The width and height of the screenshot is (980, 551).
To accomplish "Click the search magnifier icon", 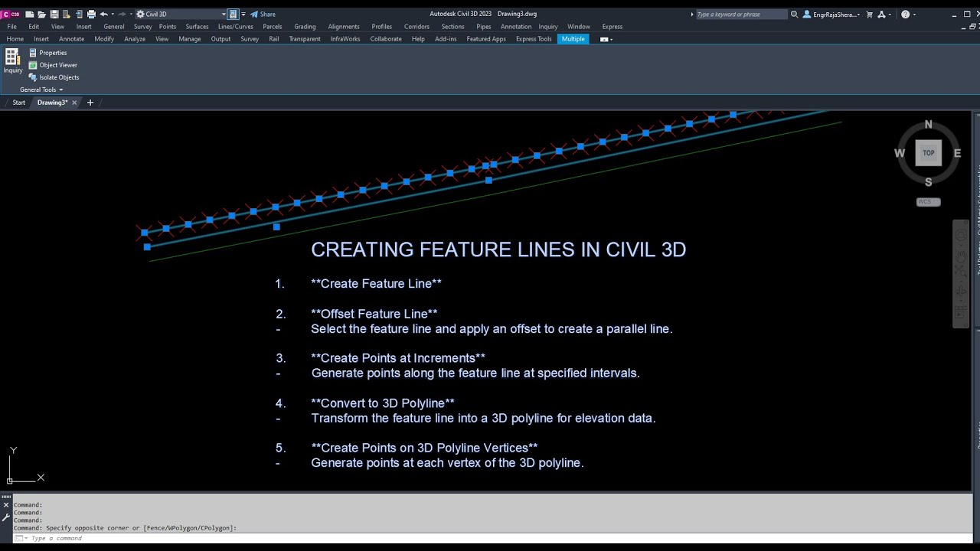I will (x=794, y=14).
